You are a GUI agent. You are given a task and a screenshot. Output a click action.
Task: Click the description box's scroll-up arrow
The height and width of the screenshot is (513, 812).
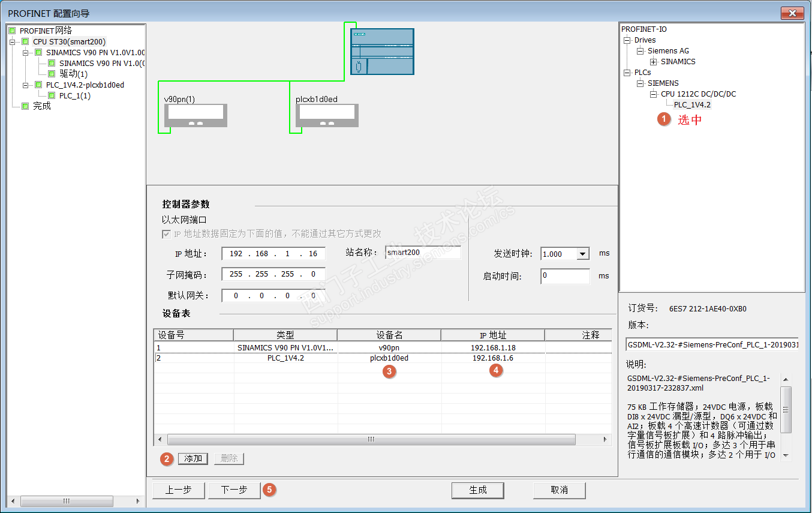pyautogui.click(x=786, y=379)
